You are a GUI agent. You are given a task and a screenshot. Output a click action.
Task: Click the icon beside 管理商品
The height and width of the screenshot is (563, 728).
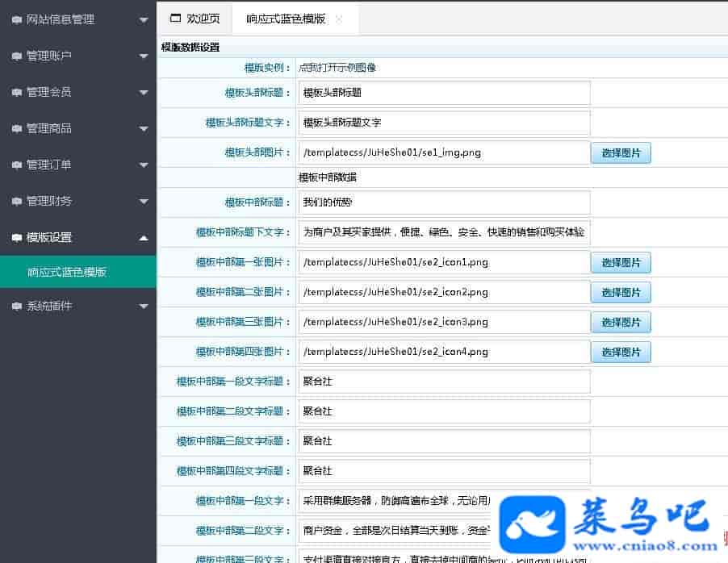pyautogui.click(x=17, y=128)
